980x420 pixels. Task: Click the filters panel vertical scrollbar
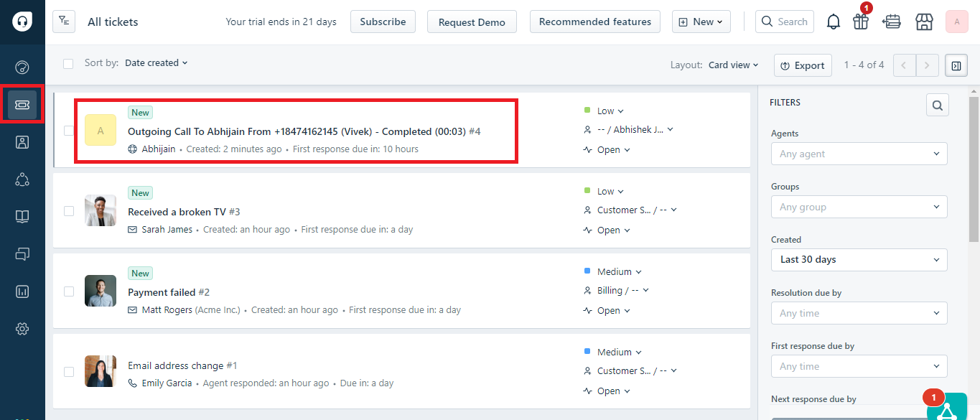point(974,171)
